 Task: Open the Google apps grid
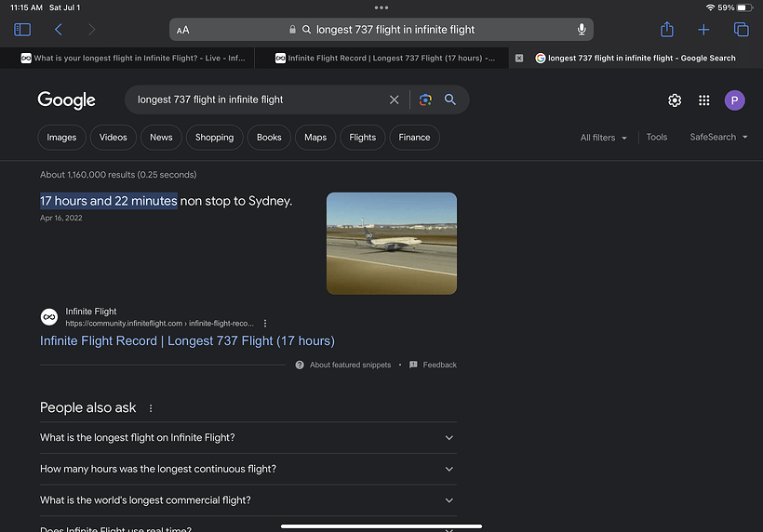[704, 100]
